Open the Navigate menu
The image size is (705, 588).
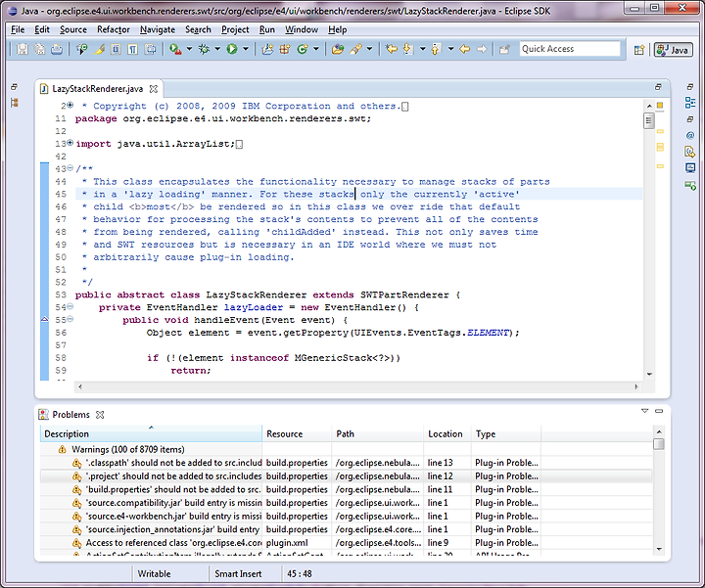[x=158, y=29]
